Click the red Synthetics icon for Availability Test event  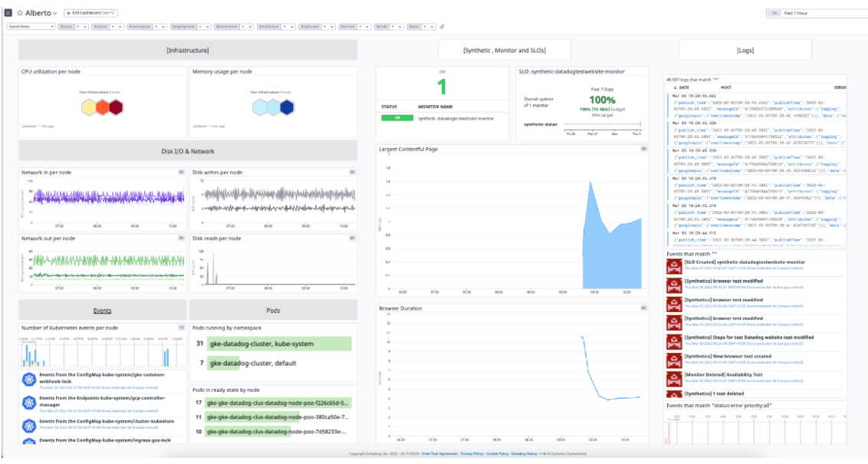point(674,378)
